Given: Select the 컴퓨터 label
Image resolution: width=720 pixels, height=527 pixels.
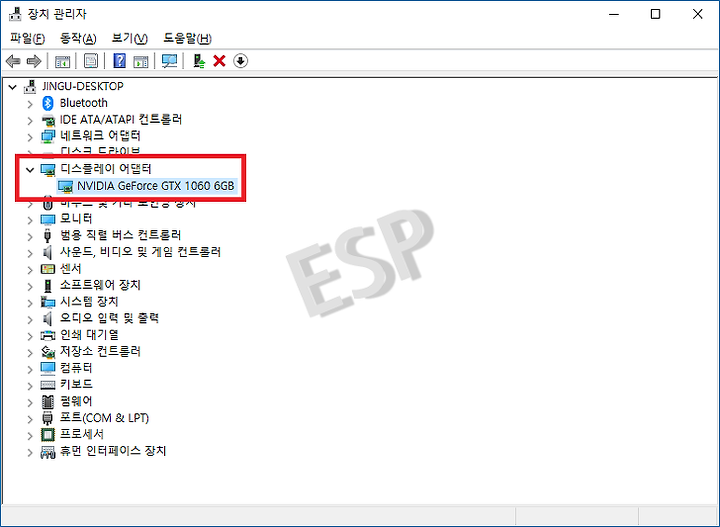Looking at the screenshot, I should pyautogui.click(x=76, y=368).
